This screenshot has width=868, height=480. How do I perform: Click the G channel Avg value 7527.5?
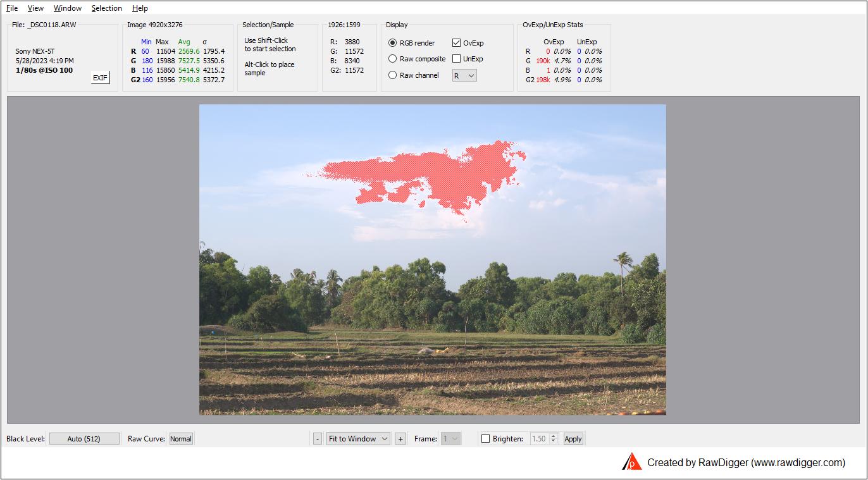(189, 61)
